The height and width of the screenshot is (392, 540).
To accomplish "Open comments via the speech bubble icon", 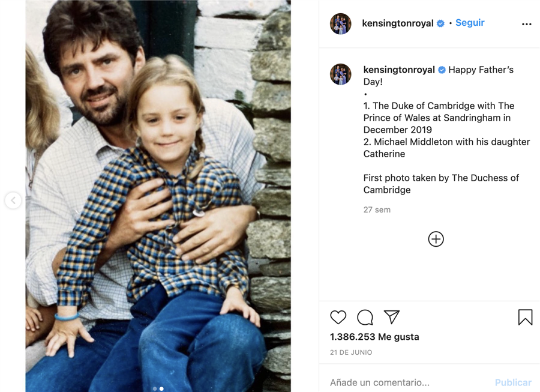I will [365, 318].
